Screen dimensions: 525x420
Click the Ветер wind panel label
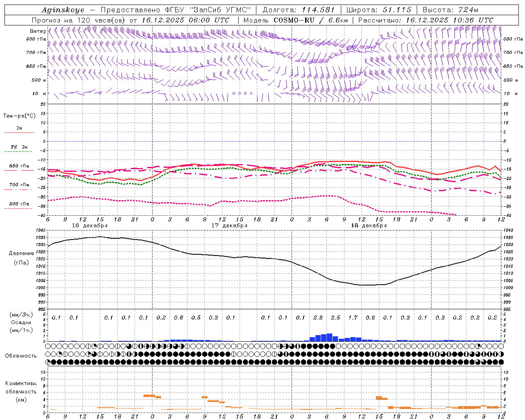point(38,31)
